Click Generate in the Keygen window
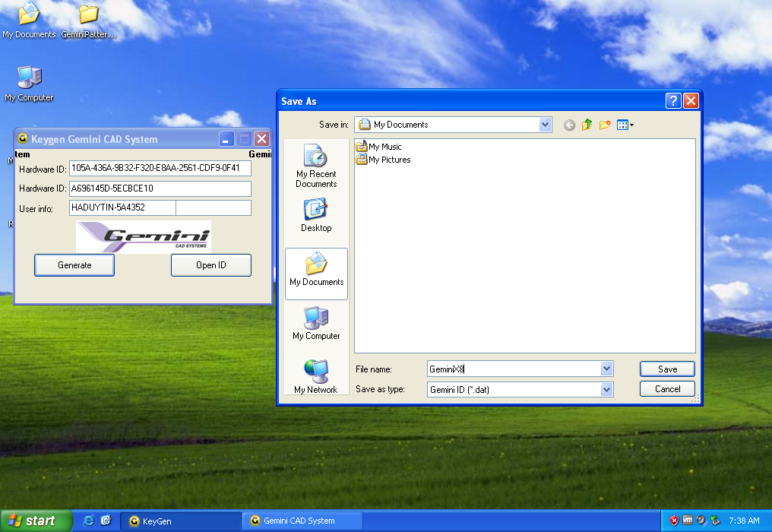772x532 pixels. tap(74, 265)
